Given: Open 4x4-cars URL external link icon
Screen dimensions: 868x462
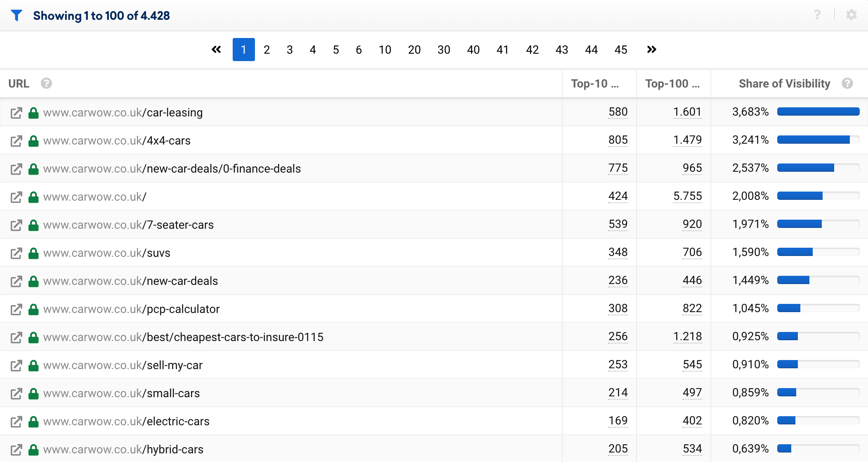Looking at the screenshot, I should 16,141.
